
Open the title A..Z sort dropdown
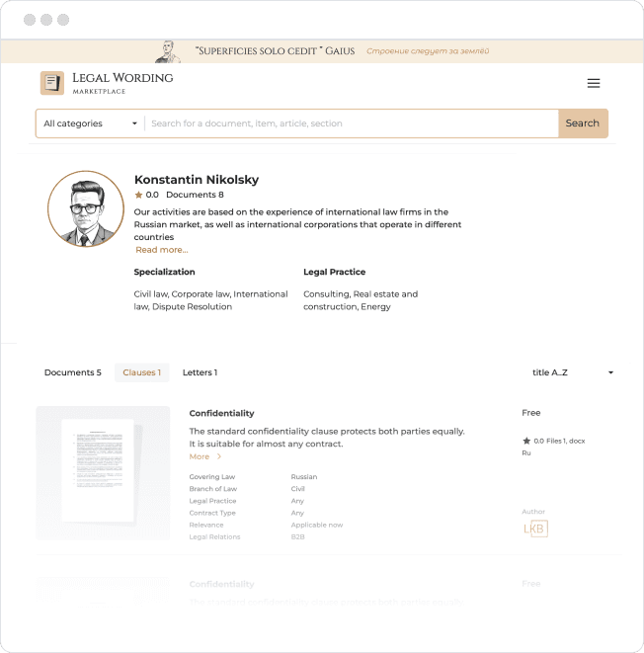tap(573, 372)
